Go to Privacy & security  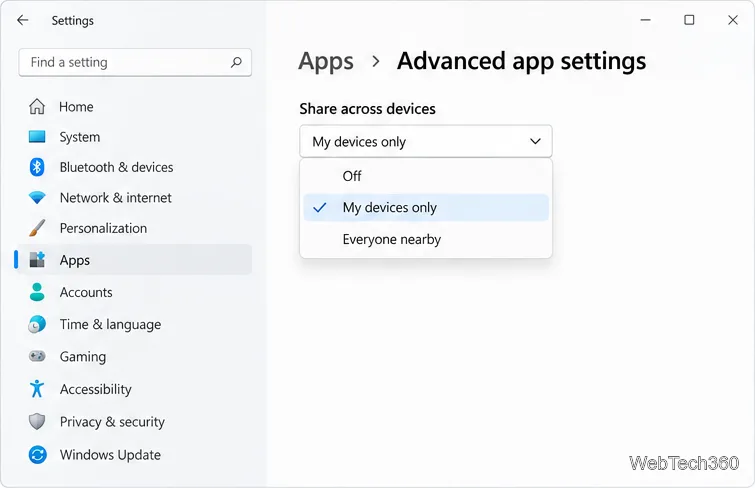tap(135, 422)
